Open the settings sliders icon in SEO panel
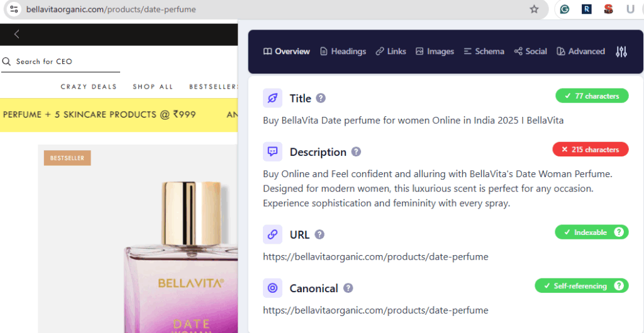Viewport: 644px width, 333px height. [x=621, y=52]
